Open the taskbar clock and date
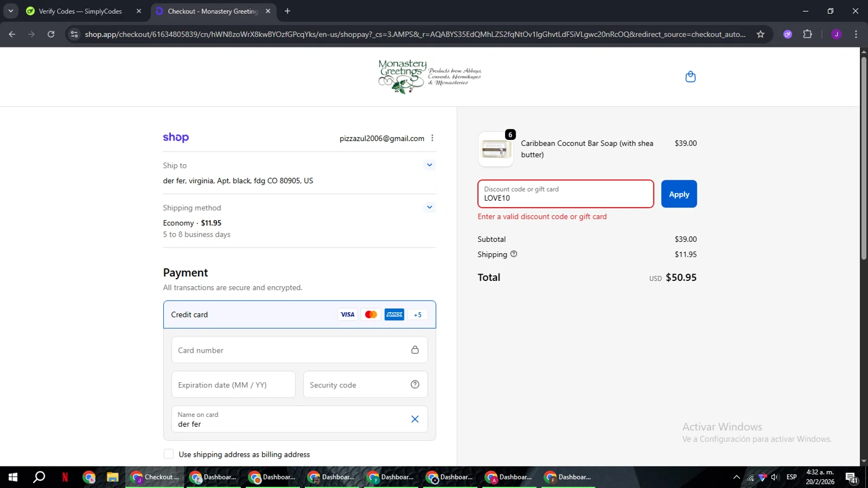 click(820, 477)
